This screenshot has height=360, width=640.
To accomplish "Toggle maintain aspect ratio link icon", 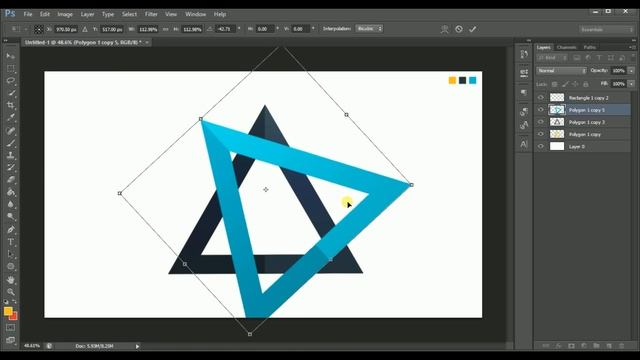I will click(165, 29).
